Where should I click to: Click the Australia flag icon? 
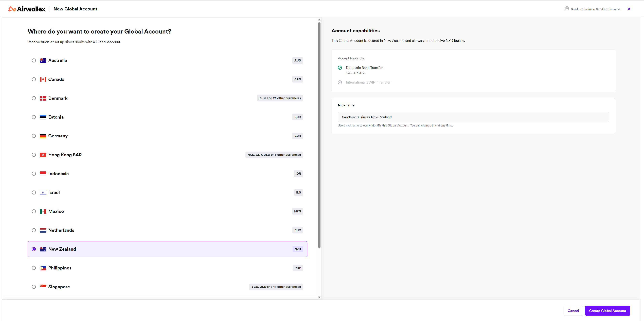point(43,61)
